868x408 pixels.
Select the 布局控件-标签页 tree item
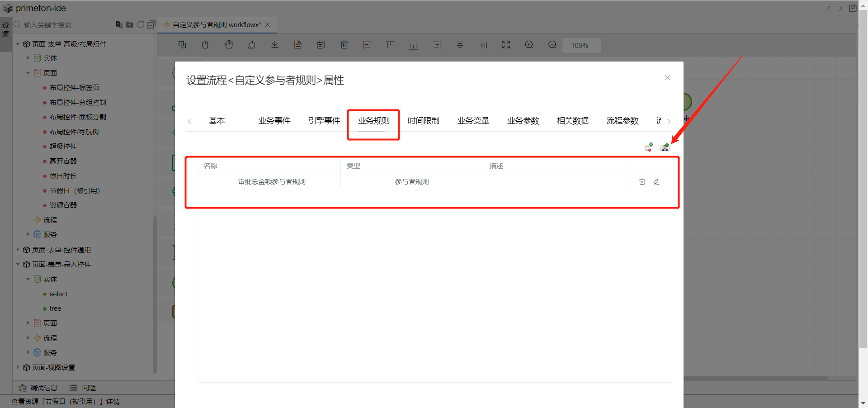click(74, 88)
